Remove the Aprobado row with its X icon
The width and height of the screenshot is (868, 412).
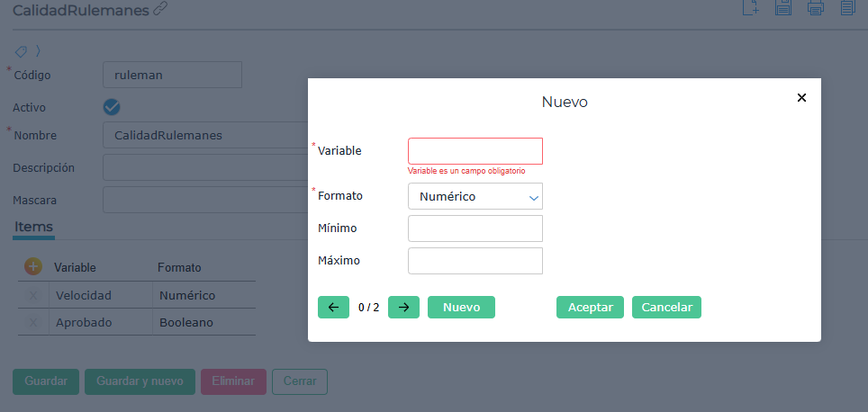(x=33, y=322)
